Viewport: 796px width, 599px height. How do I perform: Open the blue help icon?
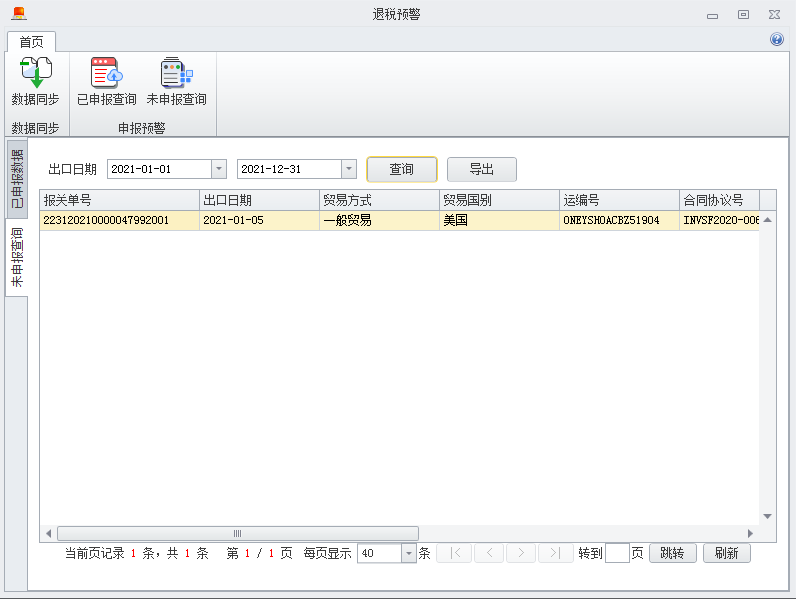coord(777,39)
